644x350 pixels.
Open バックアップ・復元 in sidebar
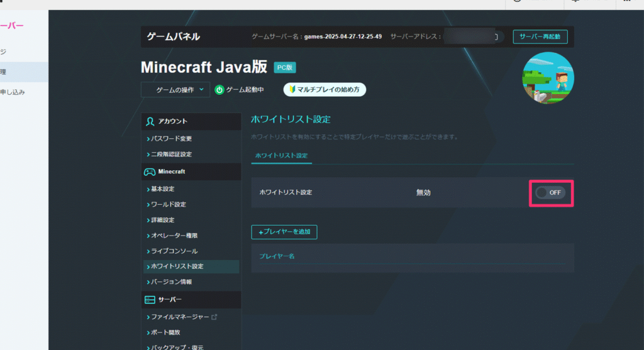(x=177, y=347)
